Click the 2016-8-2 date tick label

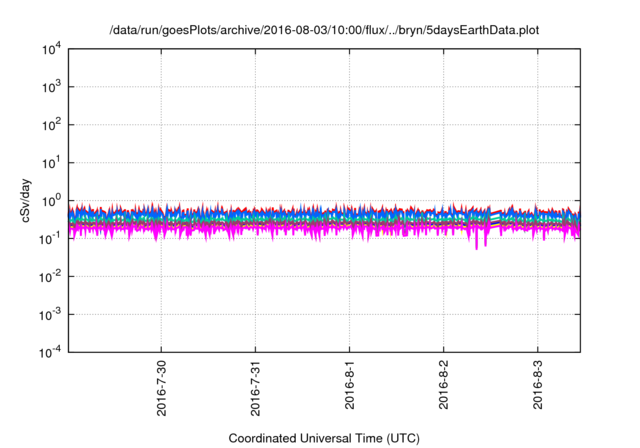[x=444, y=385]
